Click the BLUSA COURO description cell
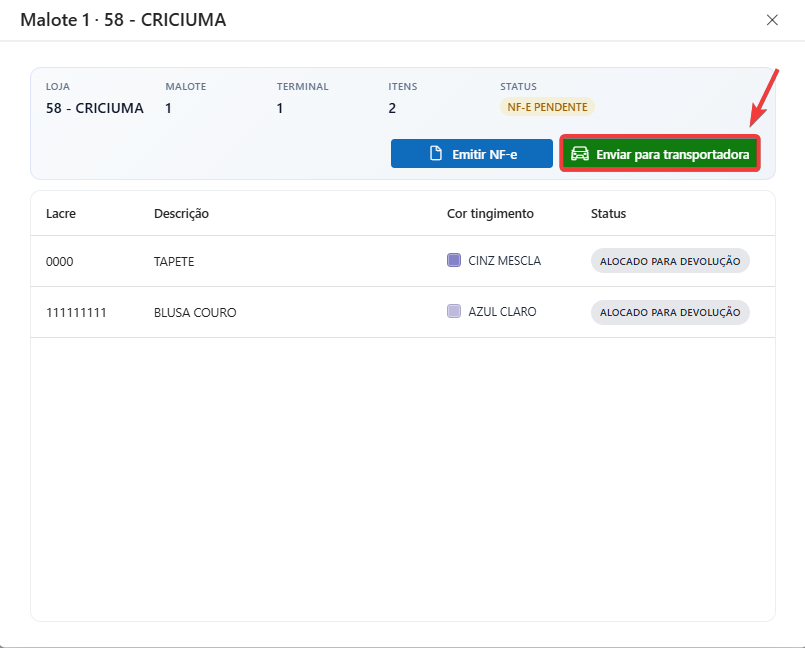805x648 pixels. (x=195, y=313)
